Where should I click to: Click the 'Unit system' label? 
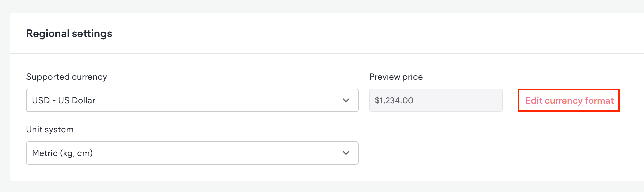(50, 130)
